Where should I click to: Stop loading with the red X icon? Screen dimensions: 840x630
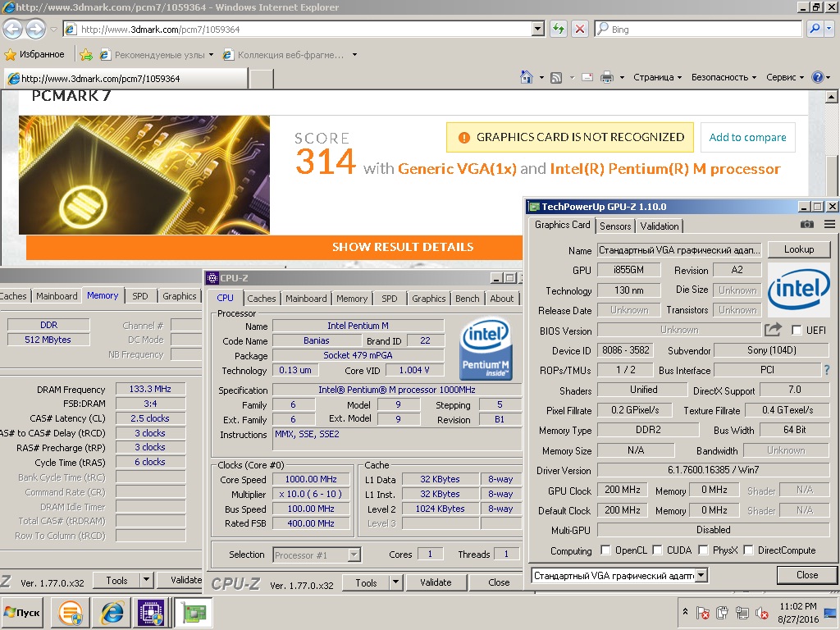[580, 29]
